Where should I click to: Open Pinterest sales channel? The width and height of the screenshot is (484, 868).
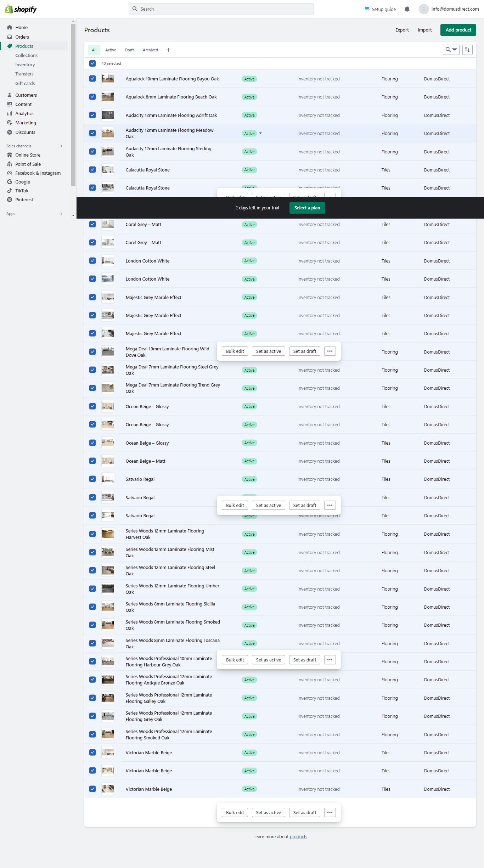24,200
